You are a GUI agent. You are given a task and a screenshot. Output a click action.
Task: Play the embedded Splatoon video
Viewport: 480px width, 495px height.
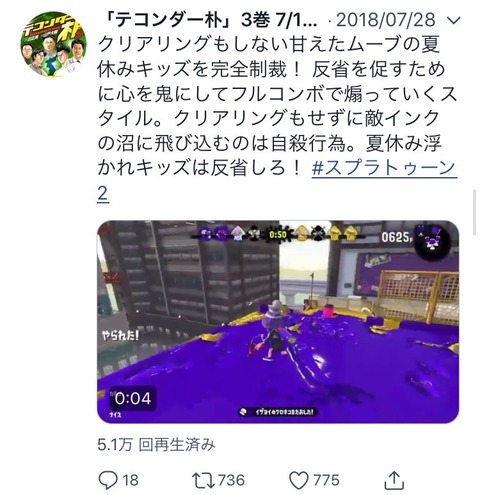click(278, 322)
